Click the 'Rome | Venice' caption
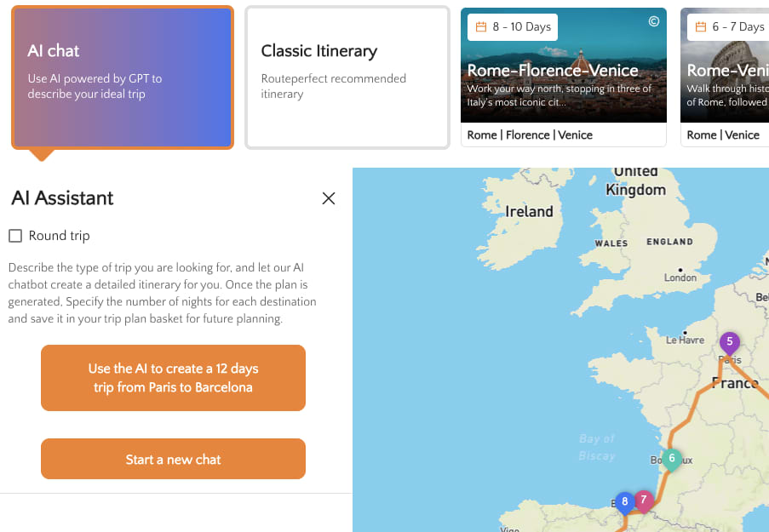The image size is (769, 532). [x=723, y=134]
